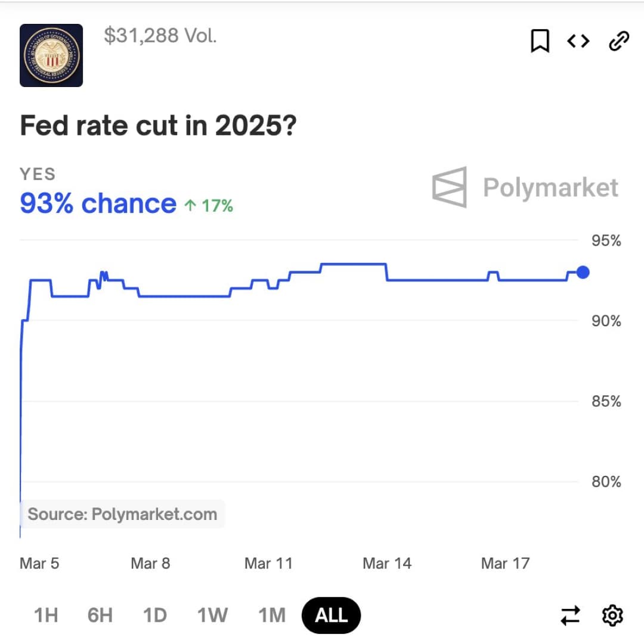Click the blue endpoint dot on chart
The height and width of the screenshot is (644, 644).
tap(583, 273)
